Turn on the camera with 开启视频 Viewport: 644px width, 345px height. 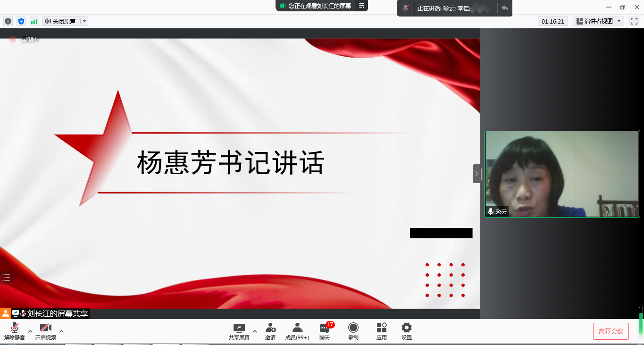(x=45, y=331)
